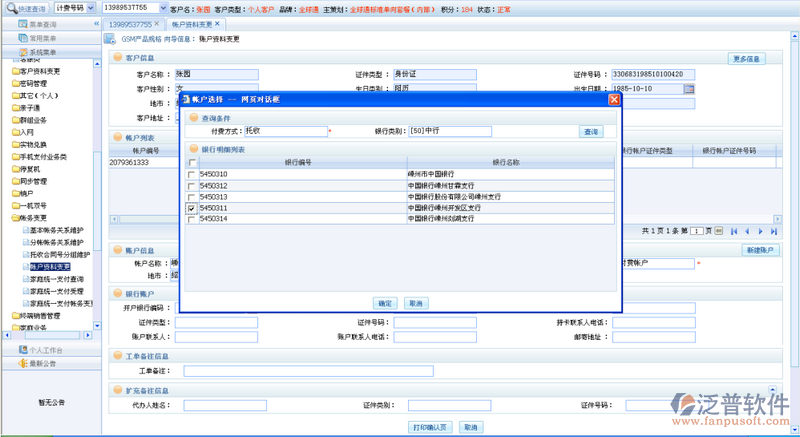Screen dimensions: 800x437
Task: Expand the phone number 13989537755 combo box
Action: (x=163, y=8)
